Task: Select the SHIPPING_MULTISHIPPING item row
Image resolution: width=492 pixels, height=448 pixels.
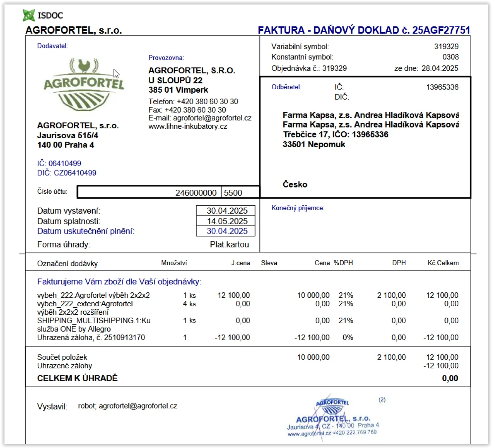Action: click(248, 325)
